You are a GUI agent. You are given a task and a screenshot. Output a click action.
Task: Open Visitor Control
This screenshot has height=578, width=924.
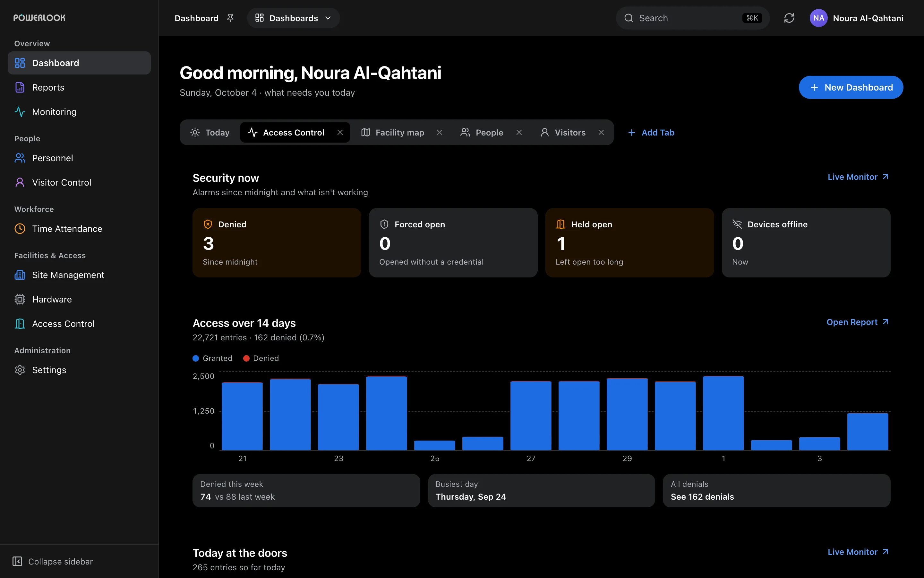[x=79, y=183]
